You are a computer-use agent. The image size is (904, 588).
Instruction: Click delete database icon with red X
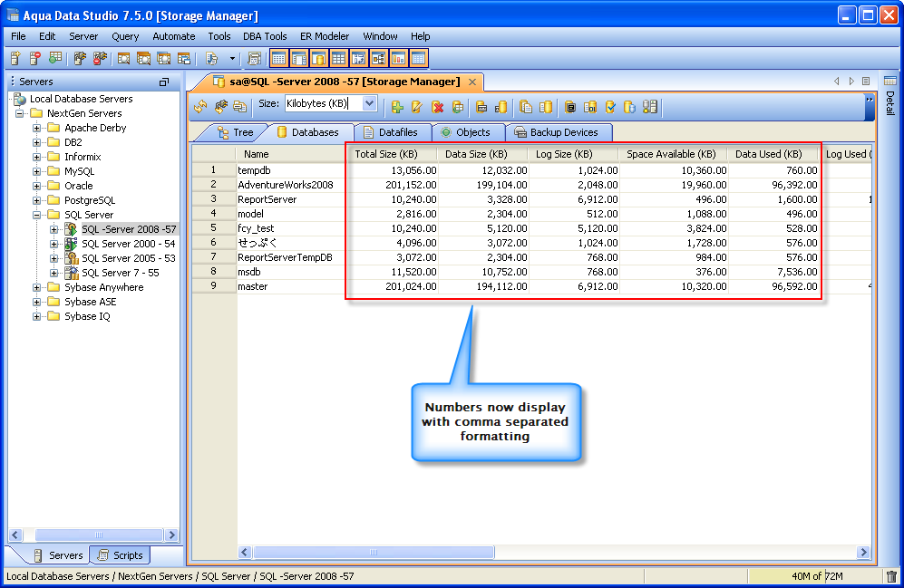point(438,107)
